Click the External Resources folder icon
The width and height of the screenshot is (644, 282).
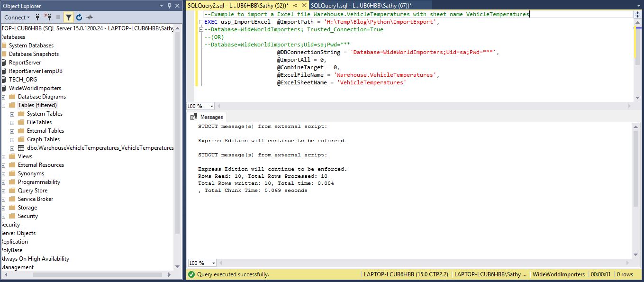tap(12, 165)
